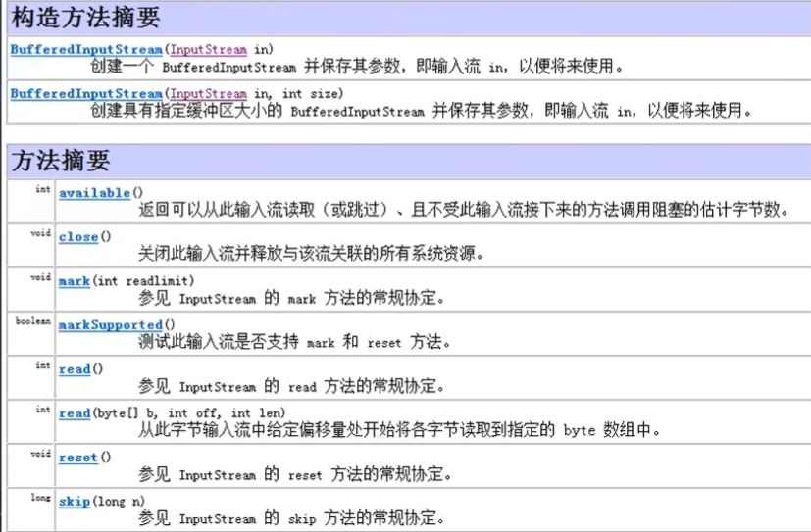Click the description '关闭此输入流并释放与该流关联的所有系统资源。'
Image resolution: width=811 pixels, height=532 pixels.
tap(312, 254)
